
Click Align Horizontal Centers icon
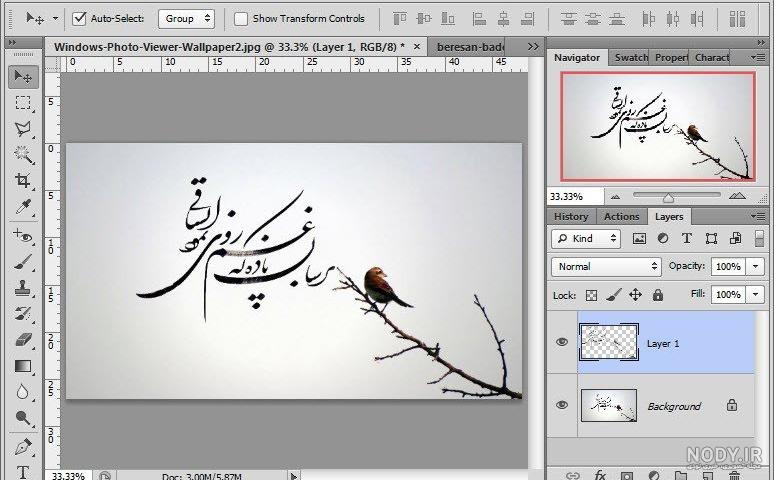tap(503, 19)
